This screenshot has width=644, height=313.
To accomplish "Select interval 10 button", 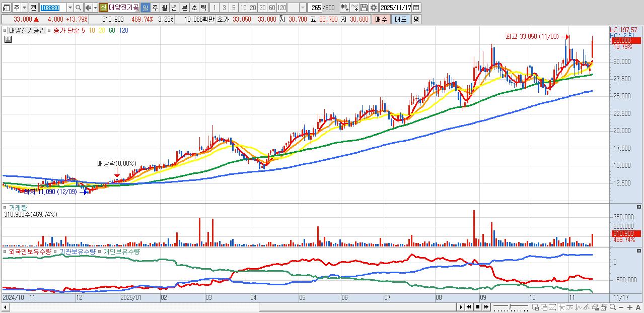I will (243, 8).
